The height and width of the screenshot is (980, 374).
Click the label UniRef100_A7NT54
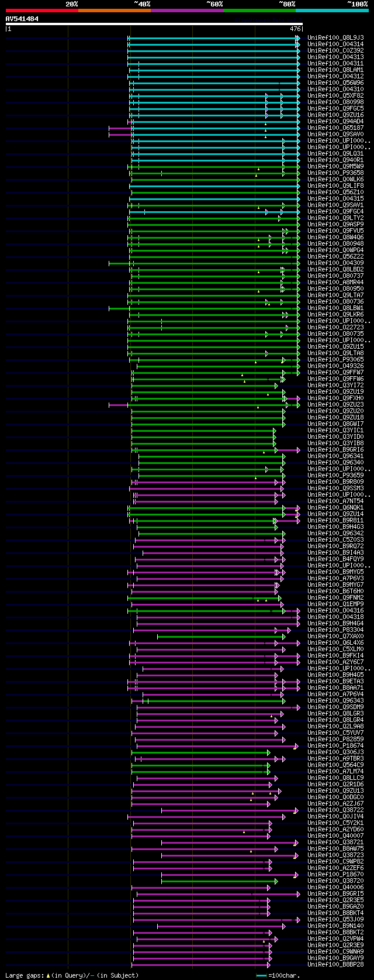click(x=335, y=501)
